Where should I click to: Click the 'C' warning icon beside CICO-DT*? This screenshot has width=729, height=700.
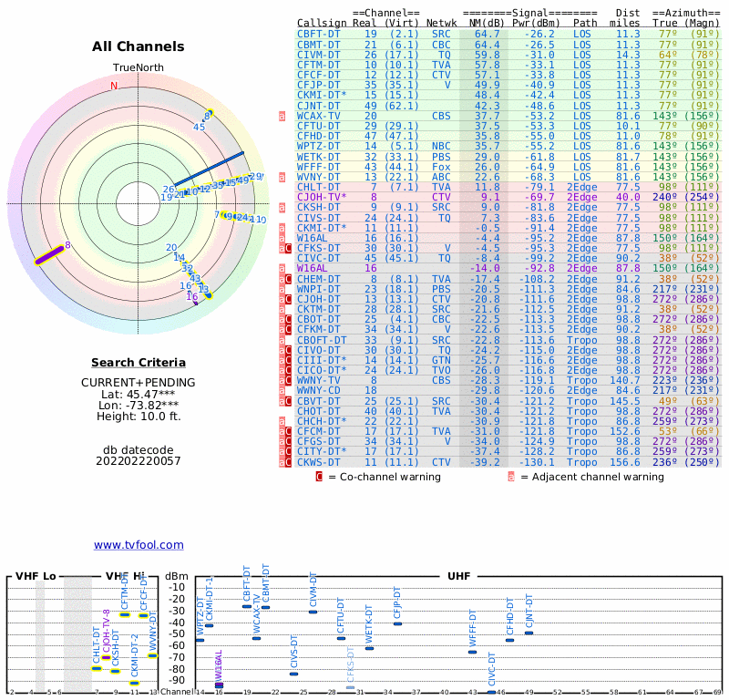point(288,370)
